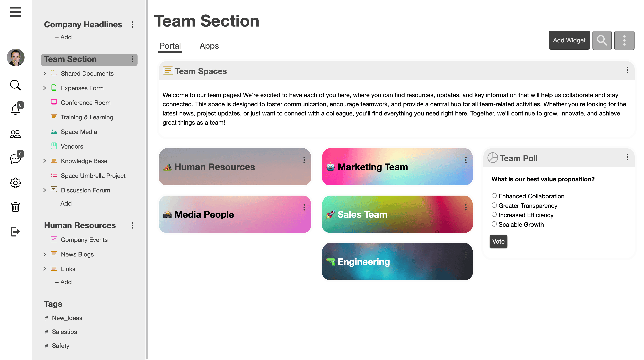Viewport: 644px width, 360px height.
Task: Expand the Knowledge Base section
Action: [45, 161]
